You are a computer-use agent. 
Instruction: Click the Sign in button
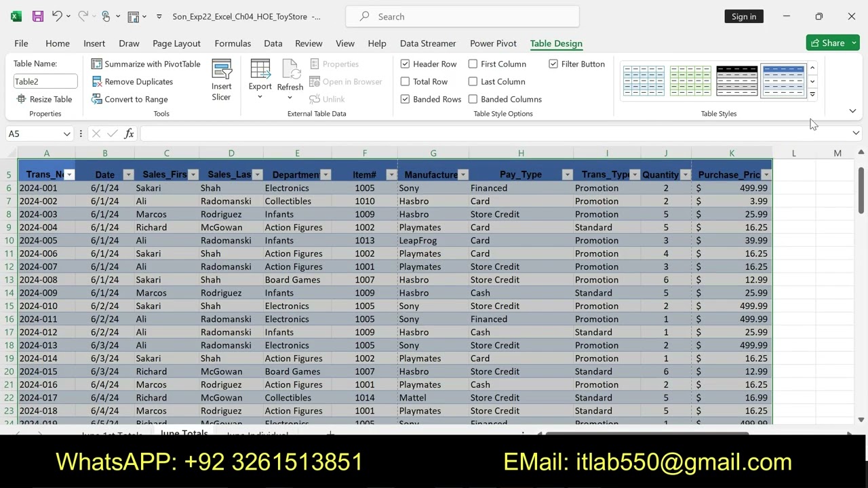coord(744,16)
